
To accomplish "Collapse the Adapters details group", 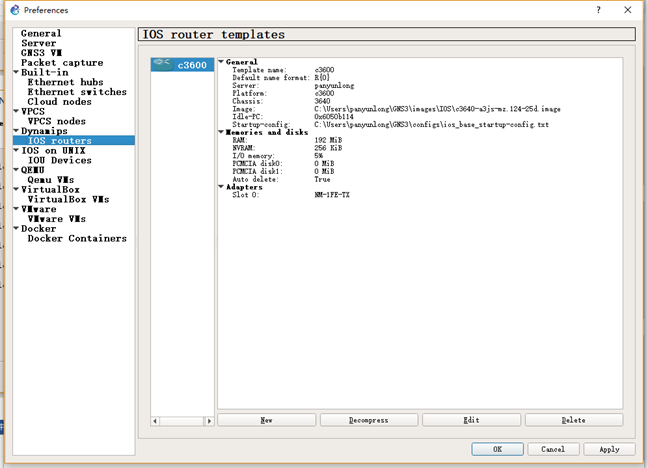I will point(221,187).
